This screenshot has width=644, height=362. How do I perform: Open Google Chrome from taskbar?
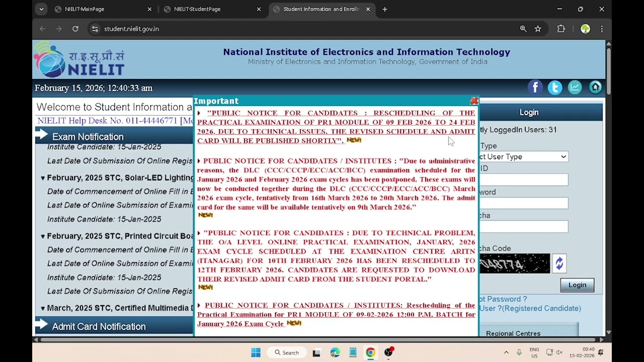370,352
